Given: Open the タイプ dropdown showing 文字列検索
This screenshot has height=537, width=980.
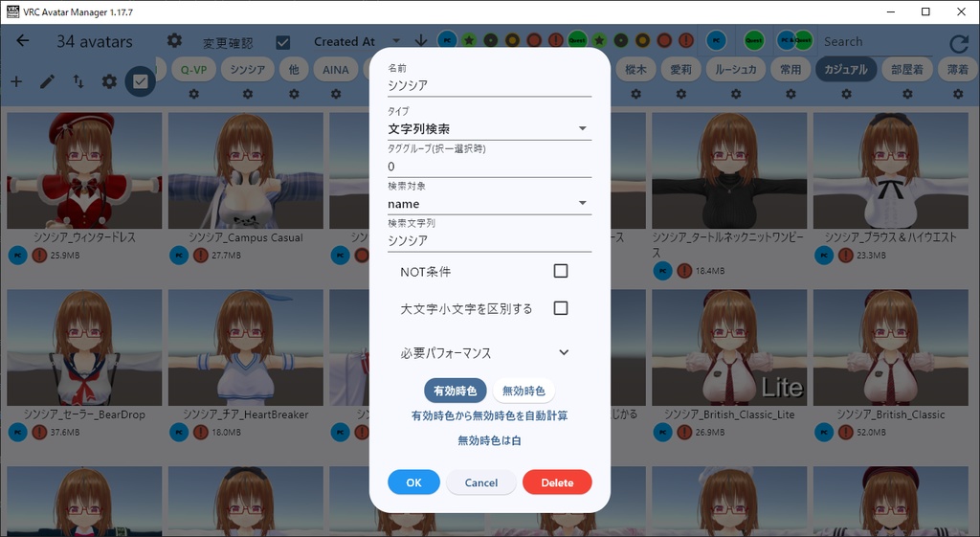Looking at the screenshot, I should 489,129.
